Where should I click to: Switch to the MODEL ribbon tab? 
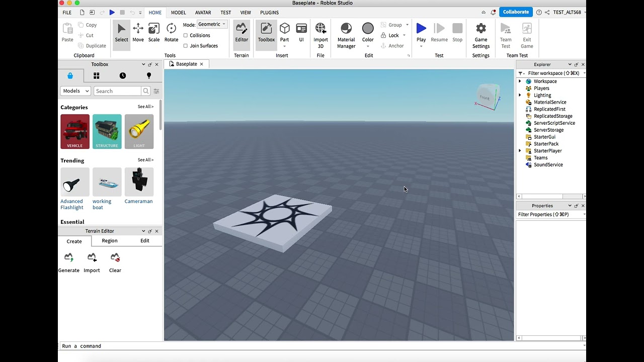(x=178, y=12)
